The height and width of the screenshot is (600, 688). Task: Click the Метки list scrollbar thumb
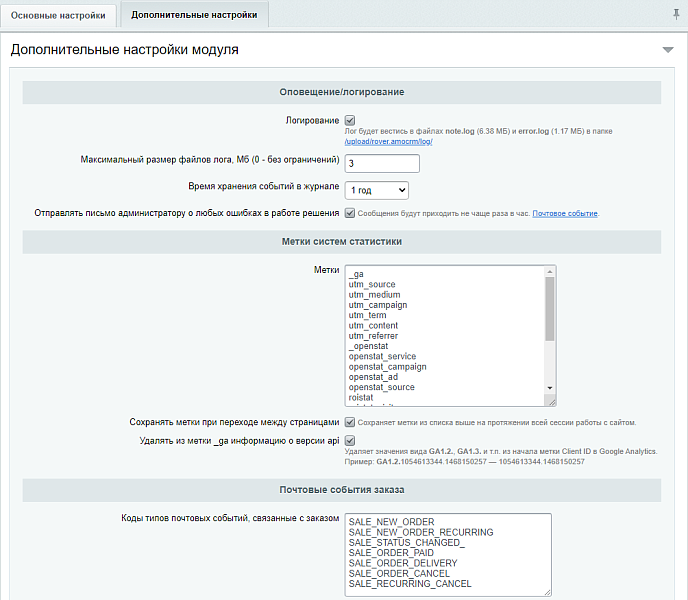click(x=550, y=310)
